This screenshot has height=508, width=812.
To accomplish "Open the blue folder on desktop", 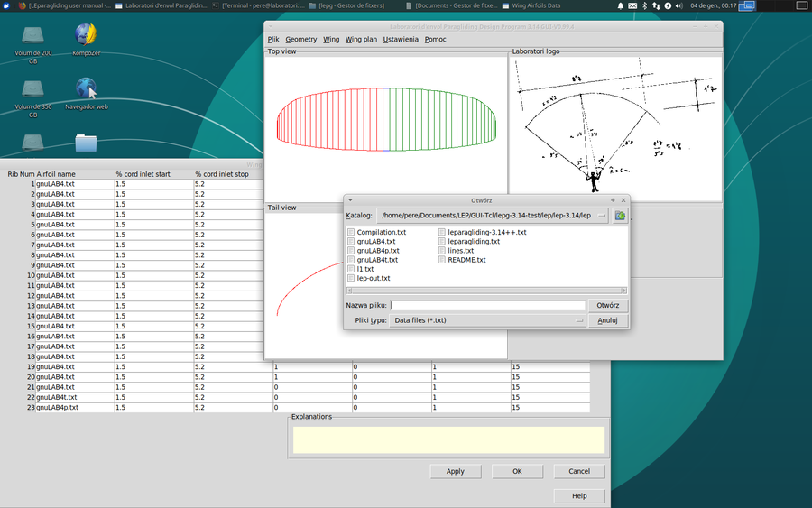I will click(x=86, y=143).
